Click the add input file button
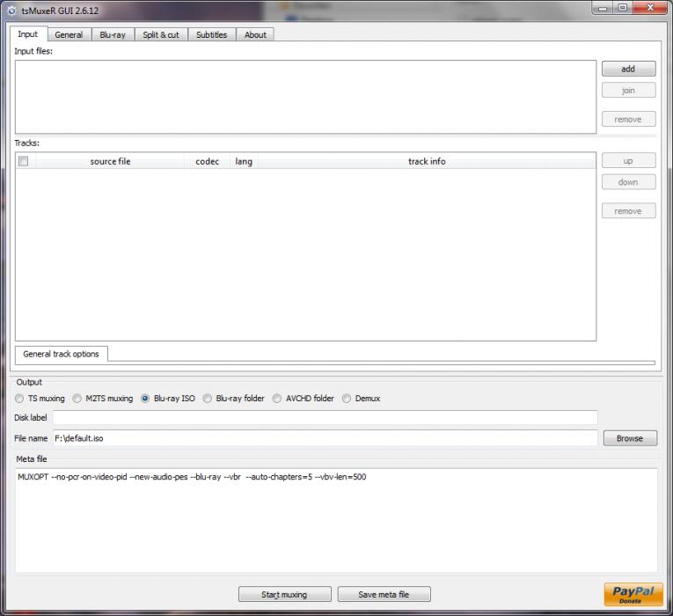This screenshot has width=673, height=616. coord(628,69)
